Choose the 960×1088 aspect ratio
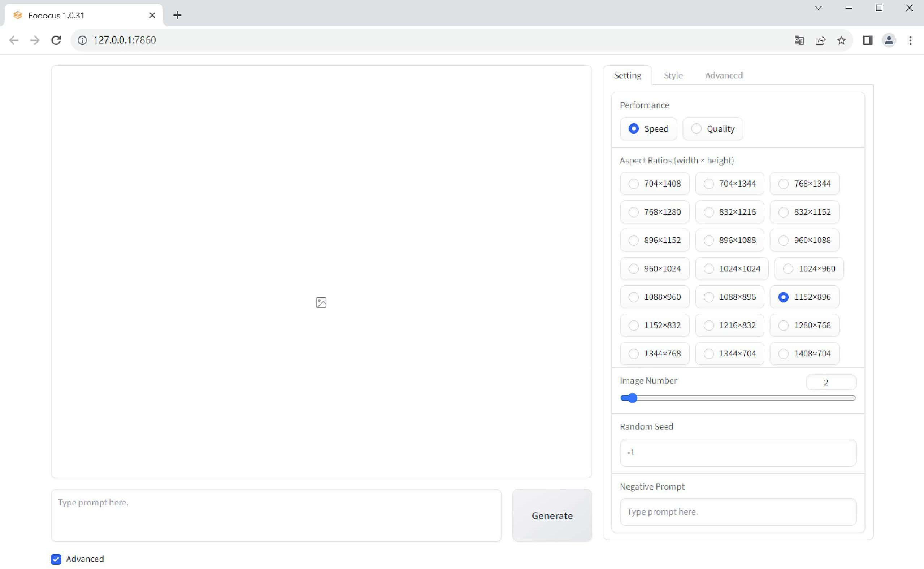 click(x=804, y=240)
